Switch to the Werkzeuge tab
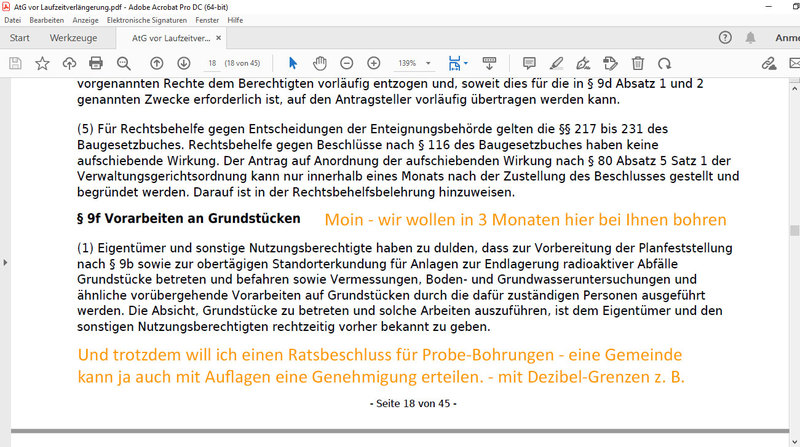The height and width of the screenshot is (447, 800). pyautogui.click(x=74, y=38)
